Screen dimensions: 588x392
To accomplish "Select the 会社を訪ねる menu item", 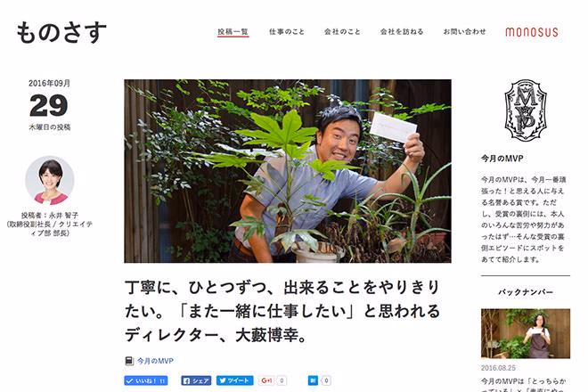I will click(402, 32).
